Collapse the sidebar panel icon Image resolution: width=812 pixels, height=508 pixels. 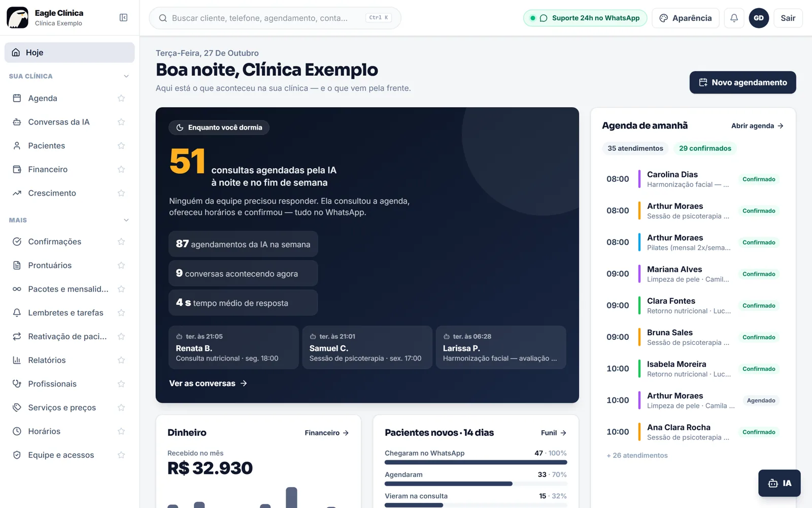(x=123, y=18)
